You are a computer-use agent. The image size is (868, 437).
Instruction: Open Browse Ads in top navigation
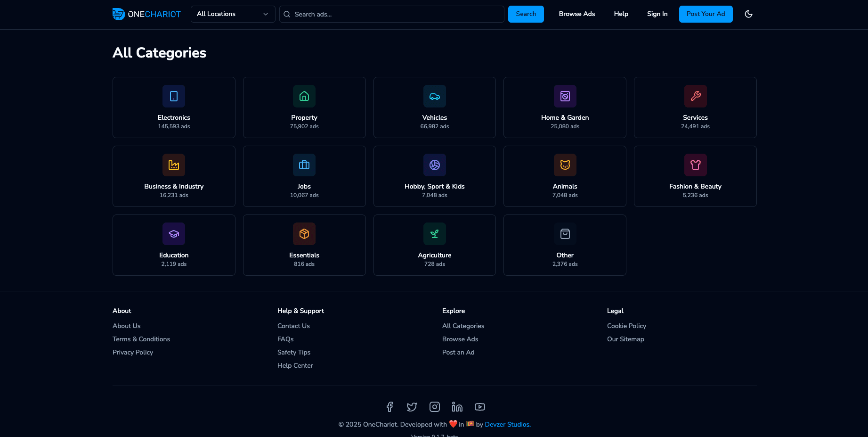576,14
